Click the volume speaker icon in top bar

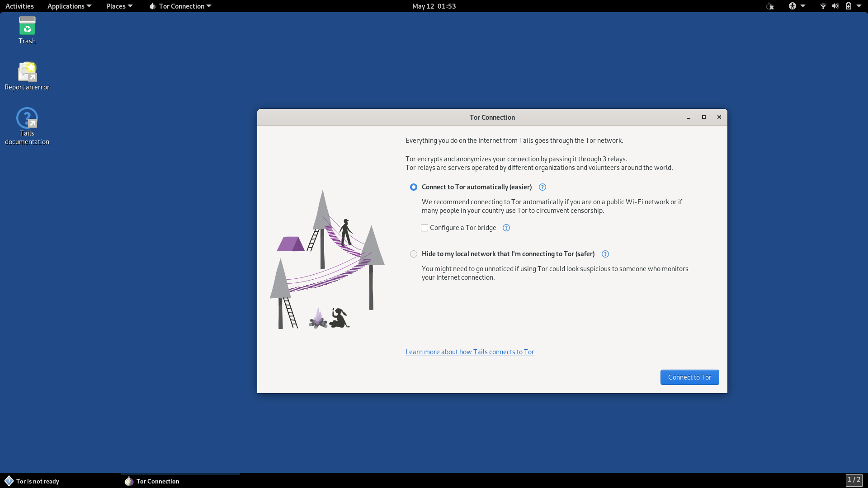[x=835, y=6]
